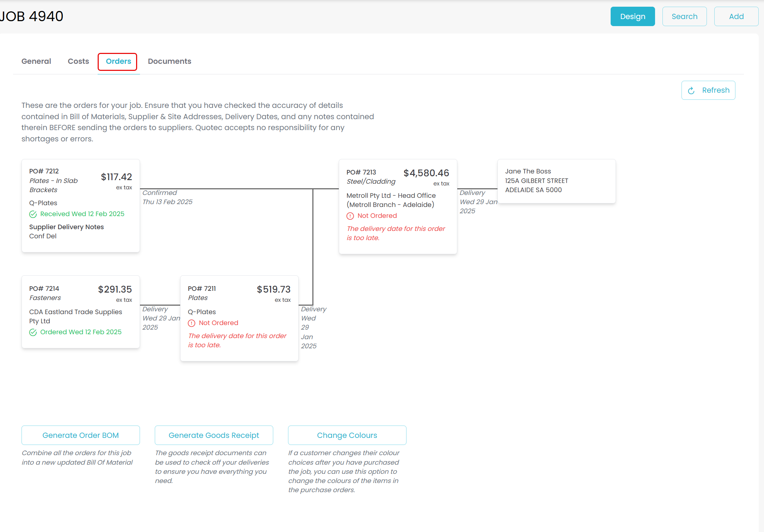Open the Change Colours option
This screenshot has width=764, height=532.
(x=347, y=435)
